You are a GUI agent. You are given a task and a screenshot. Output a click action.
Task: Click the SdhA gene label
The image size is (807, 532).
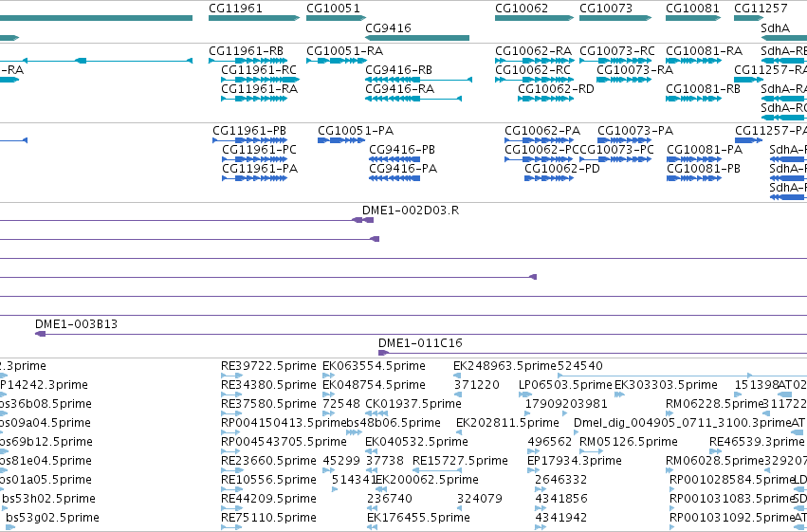pyautogui.click(x=775, y=28)
